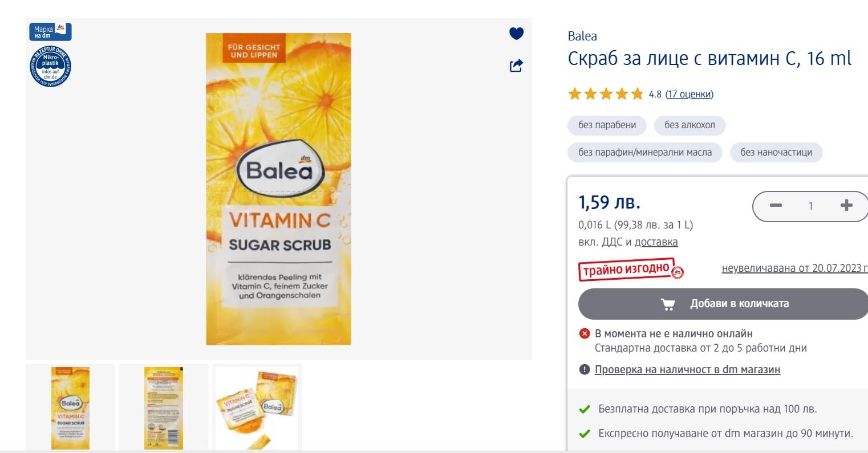Click 'Проверка на наличност в dm магазин'
The width and height of the screenshot is (868, 453).
tap(687, 369)
